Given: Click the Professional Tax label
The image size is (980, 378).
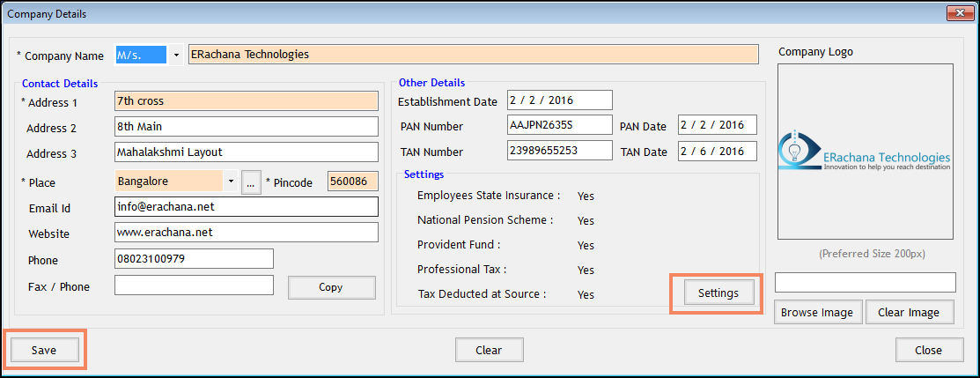Looking at the screenshot, I should pyautogui.click(x=462, y=270).
